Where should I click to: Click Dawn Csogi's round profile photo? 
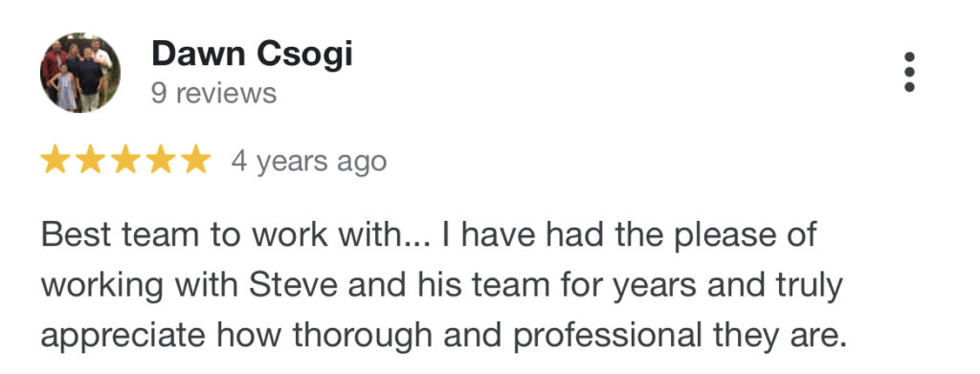point(80,73)
